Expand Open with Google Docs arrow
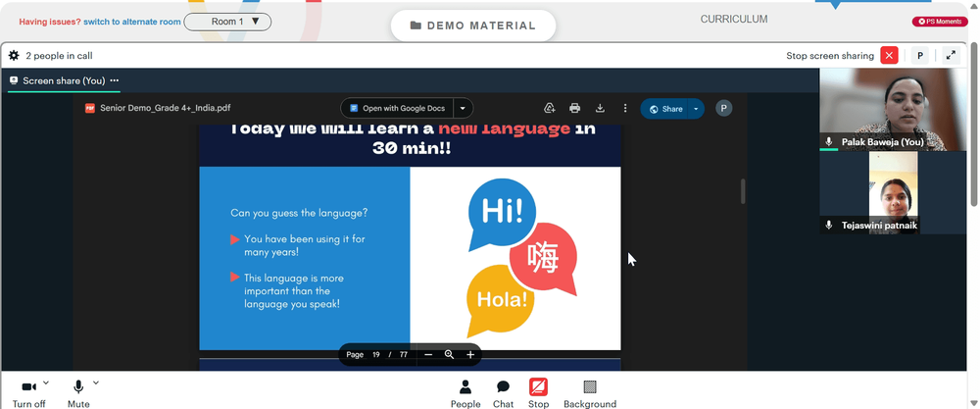The width and height of the screenshot is (980, 409). click(463, 108)
